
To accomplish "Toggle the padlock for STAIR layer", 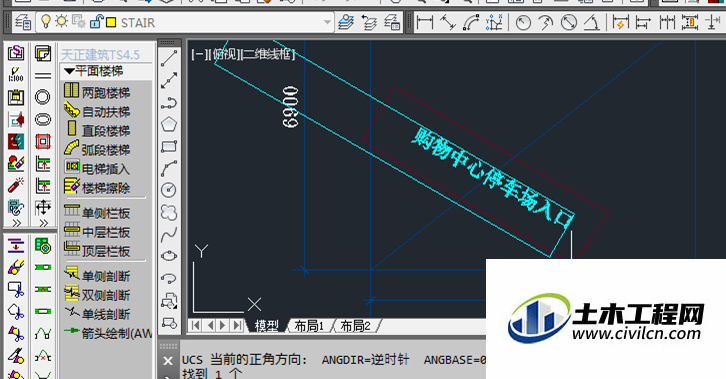I will (95, 21).
